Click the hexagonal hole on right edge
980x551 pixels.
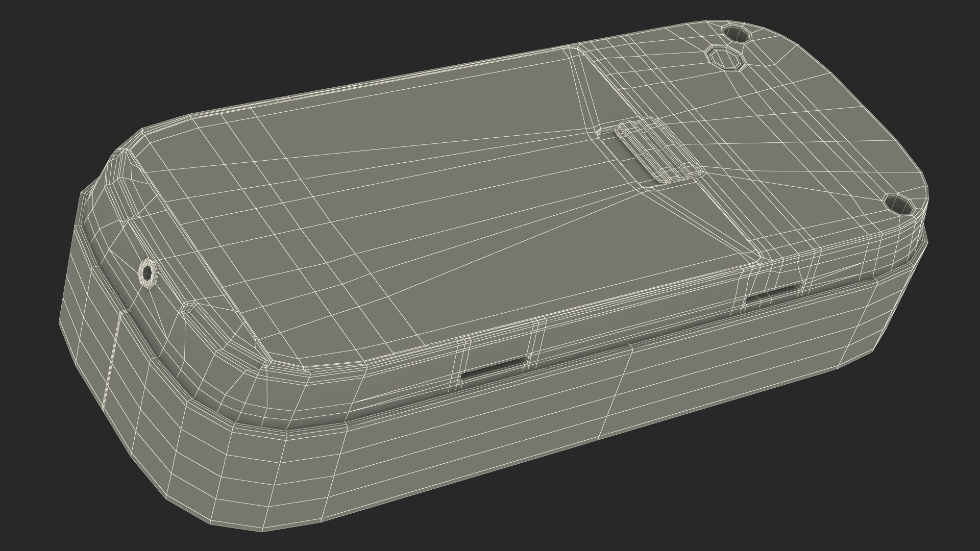point(898,205)
